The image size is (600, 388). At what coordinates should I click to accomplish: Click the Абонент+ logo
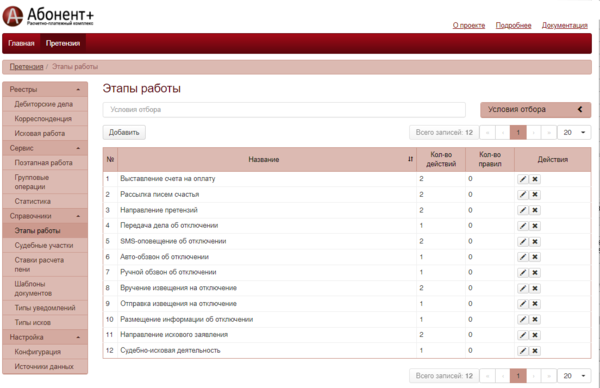coord(48,16)
